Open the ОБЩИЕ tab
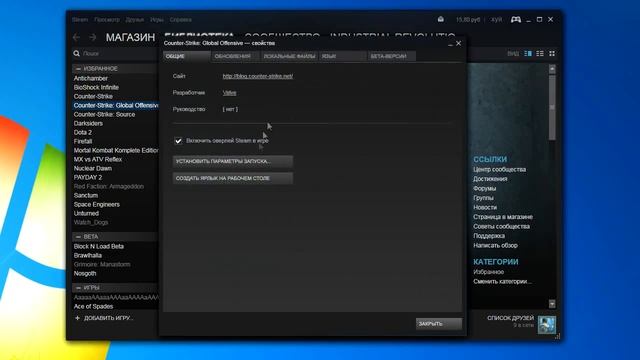The height and width of the screenshot is (360, 640). [187, 56]
